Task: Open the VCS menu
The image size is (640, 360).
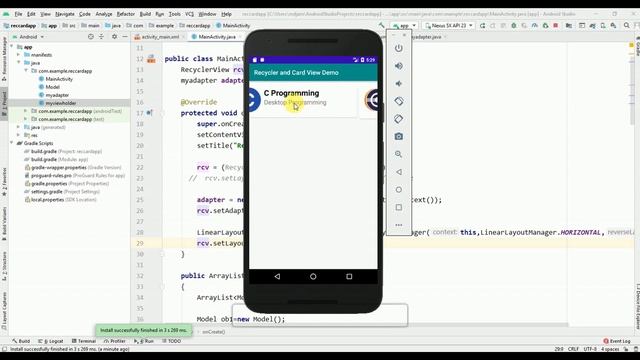Action: 189,14
